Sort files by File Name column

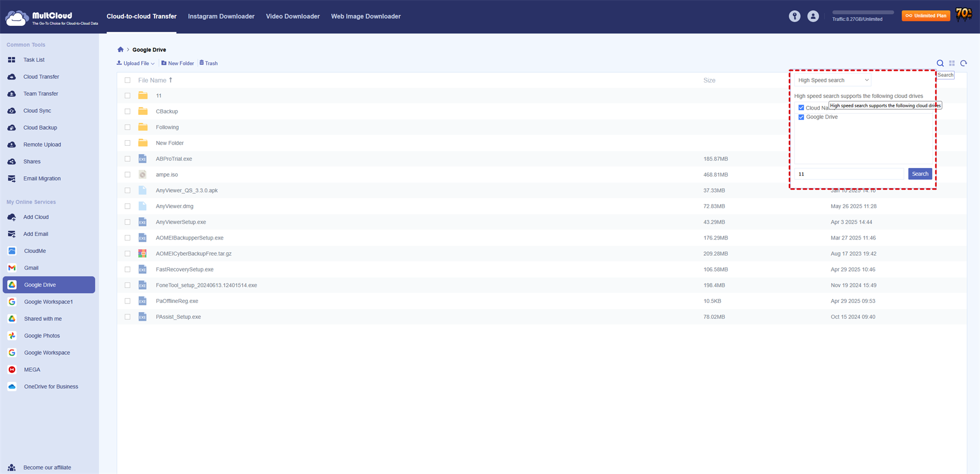[155, 80]
